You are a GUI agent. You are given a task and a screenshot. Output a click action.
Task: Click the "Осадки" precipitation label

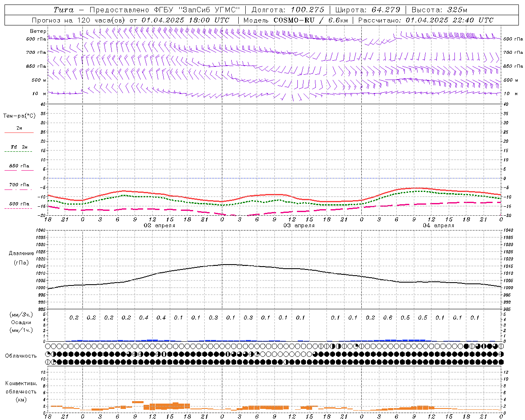pos(21,322)
